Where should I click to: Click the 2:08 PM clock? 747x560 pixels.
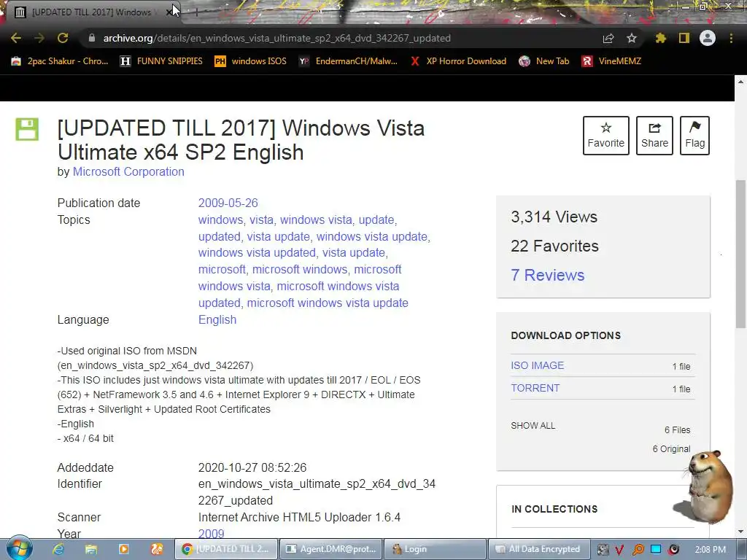pos(711,550)
